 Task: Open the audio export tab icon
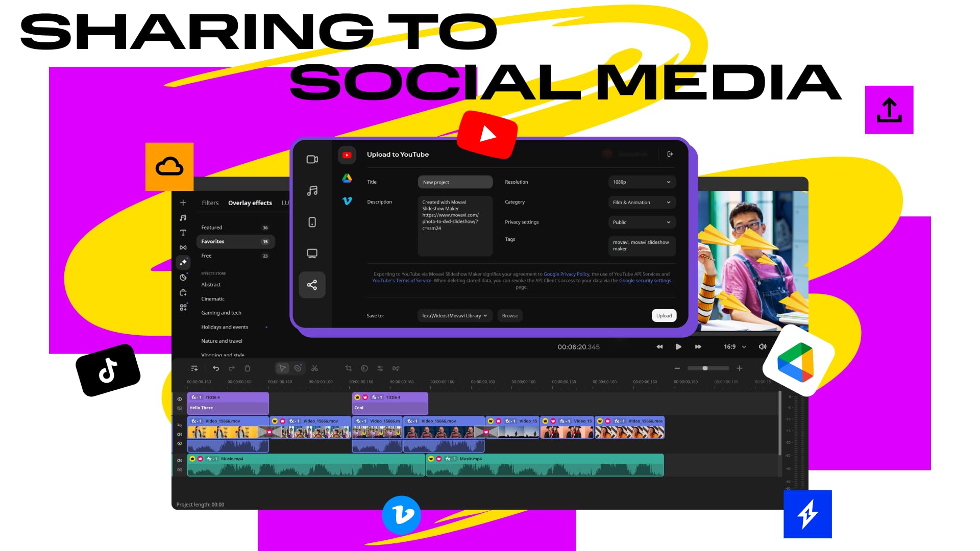click(x=312, y=191)
